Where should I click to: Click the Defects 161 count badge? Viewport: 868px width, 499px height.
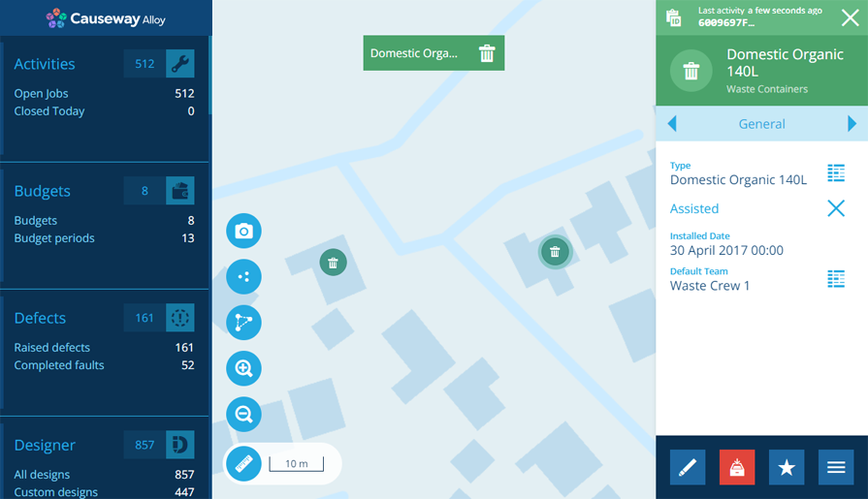click(145, 318)
